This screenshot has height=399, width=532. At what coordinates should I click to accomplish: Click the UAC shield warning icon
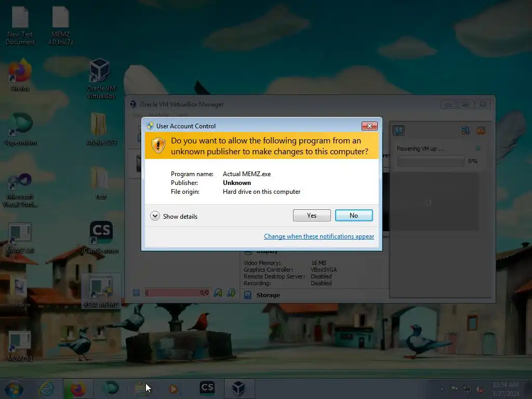(x=158, y=145)
